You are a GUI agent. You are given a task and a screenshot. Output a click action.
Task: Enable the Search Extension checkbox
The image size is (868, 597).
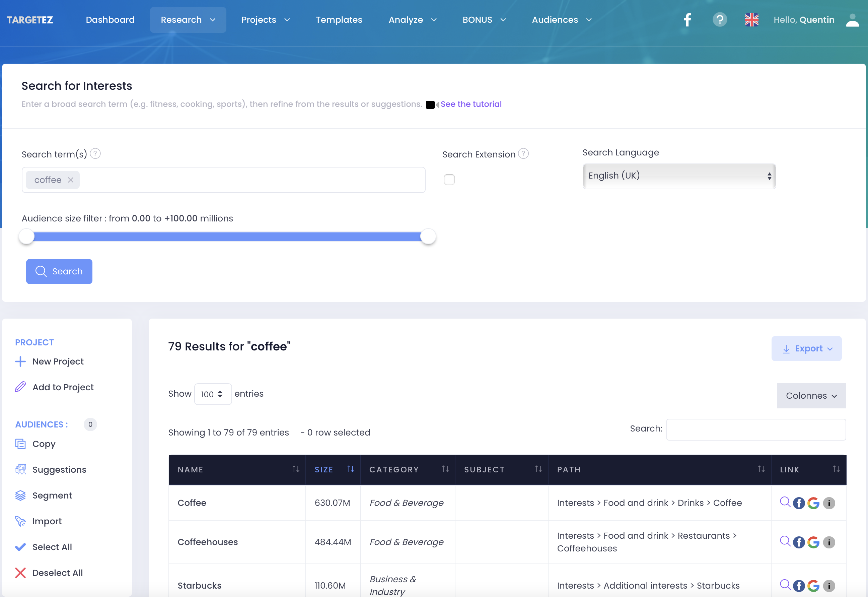coord(449,180)
